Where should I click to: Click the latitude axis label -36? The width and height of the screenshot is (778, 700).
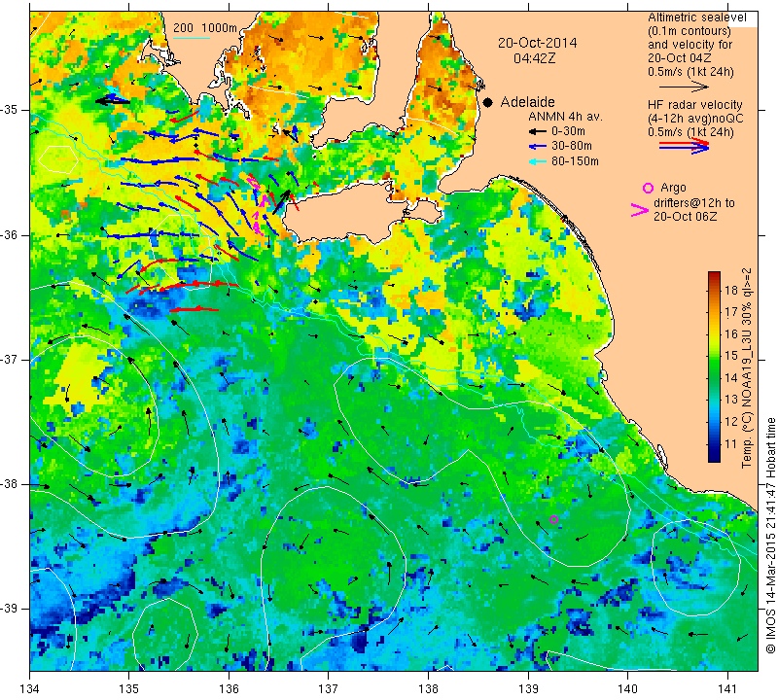tap(10, 234)
